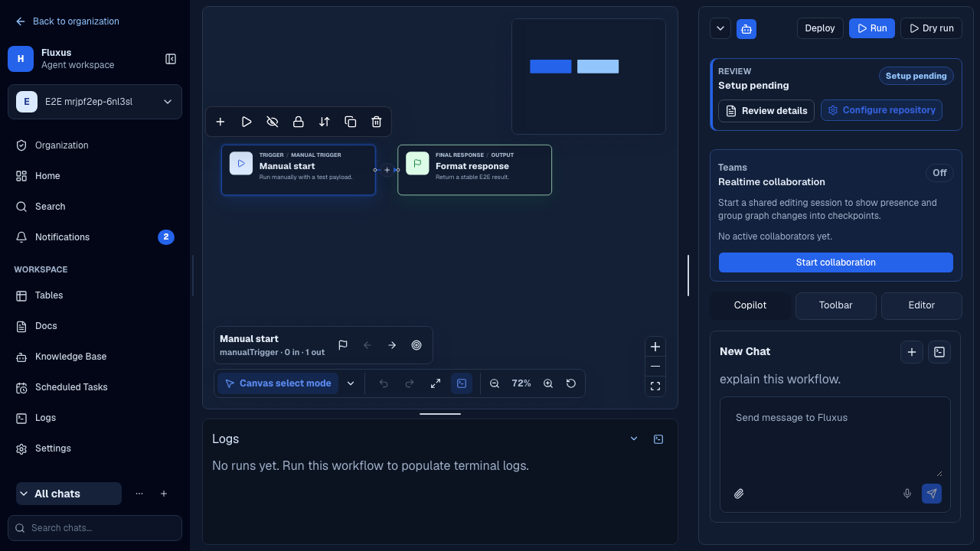Screen dimensions: 980x551
Task: Collapse the sidebar with the panel icon
Action: [171, 59]
